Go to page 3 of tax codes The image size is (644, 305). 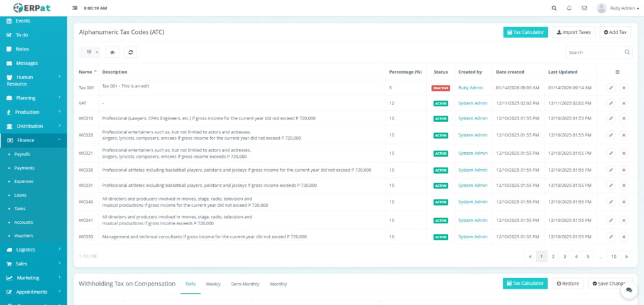pyautogui.click(x=564, y=257)
